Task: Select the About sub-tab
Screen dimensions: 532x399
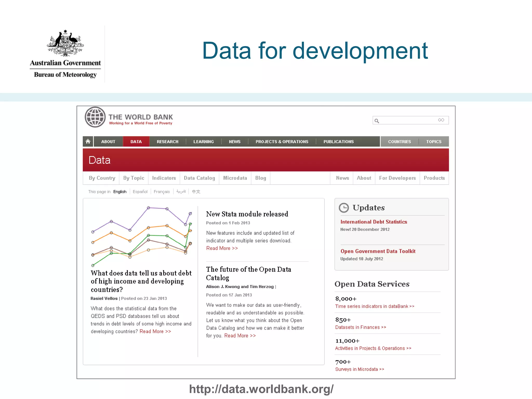Action: (x=364, y=178)
